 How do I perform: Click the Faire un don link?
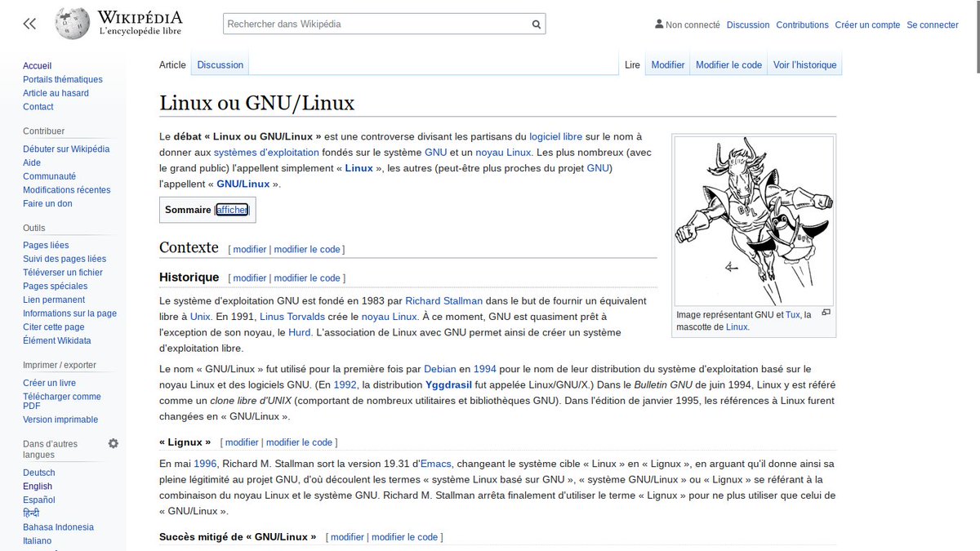[47, 203]
